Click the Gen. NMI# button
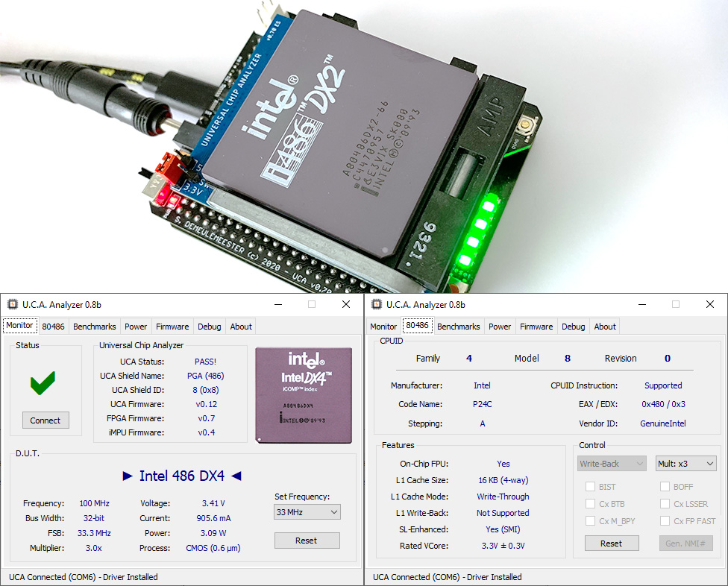 (685, 544)
